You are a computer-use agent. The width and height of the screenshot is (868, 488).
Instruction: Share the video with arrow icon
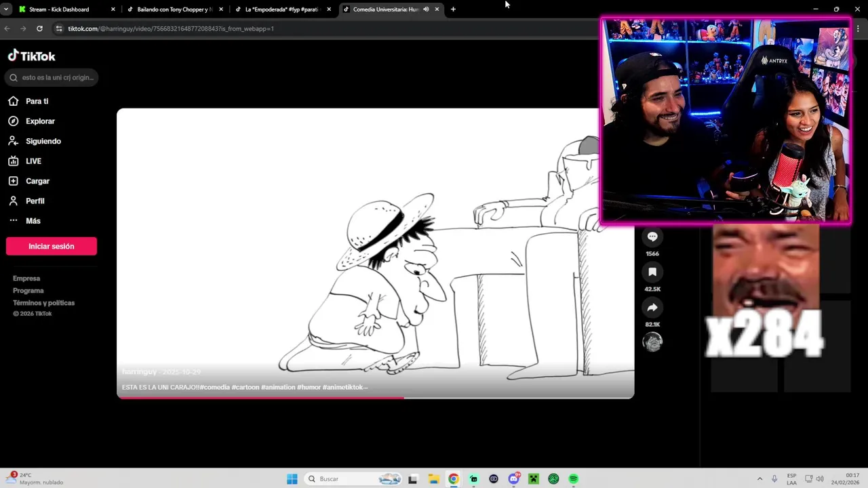pos(652,308)
